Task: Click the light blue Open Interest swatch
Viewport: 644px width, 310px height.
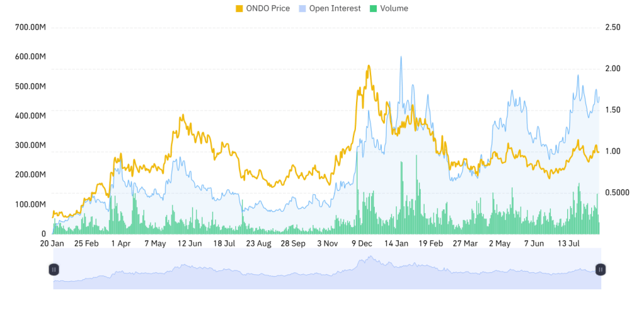Action: [302, 8]
